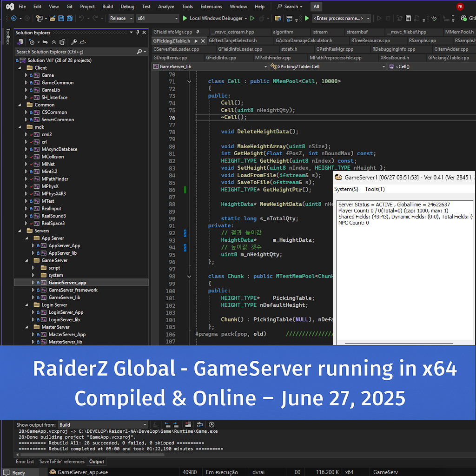The height and width of the screenshot is (476, 476).
Task: Open Show output from Build dropdown
Action: pos(102,425)
